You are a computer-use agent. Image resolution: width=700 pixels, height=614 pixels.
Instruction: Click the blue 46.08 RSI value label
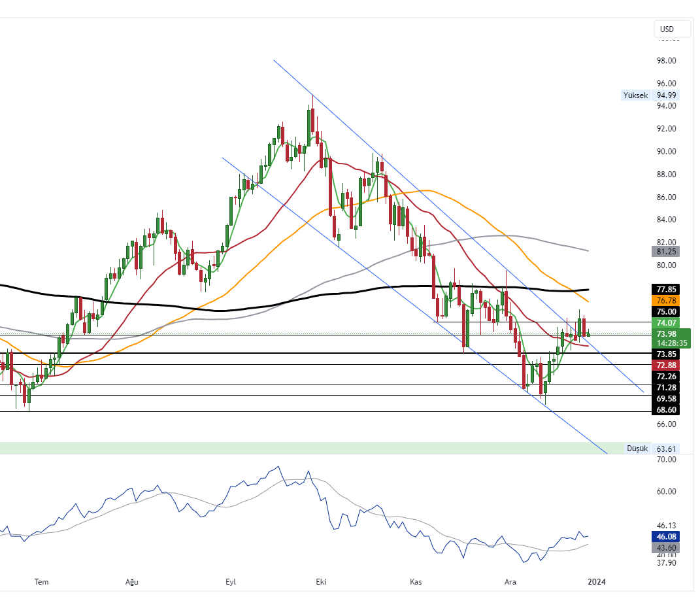click(666, 537)
